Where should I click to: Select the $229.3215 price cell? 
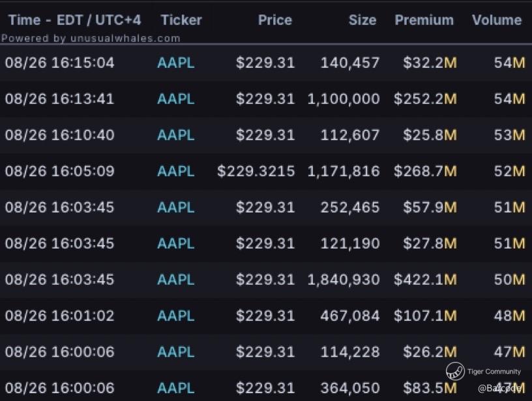(256, 171)
